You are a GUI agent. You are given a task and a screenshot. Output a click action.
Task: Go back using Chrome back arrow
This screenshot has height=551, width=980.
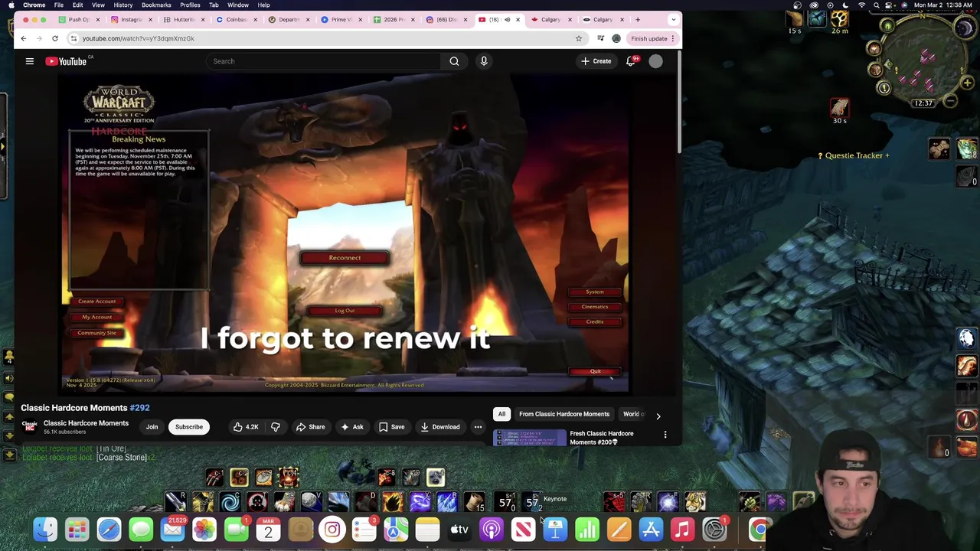point(23,38)
